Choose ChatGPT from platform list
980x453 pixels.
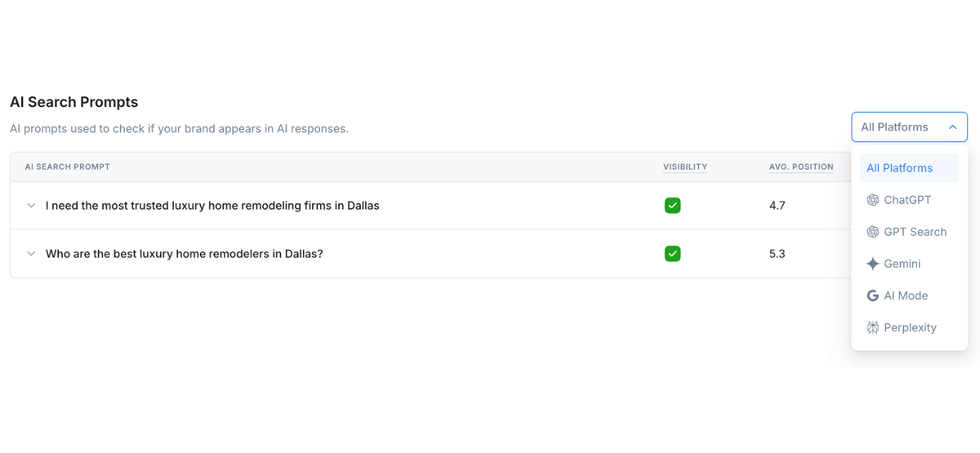[907, 200]
